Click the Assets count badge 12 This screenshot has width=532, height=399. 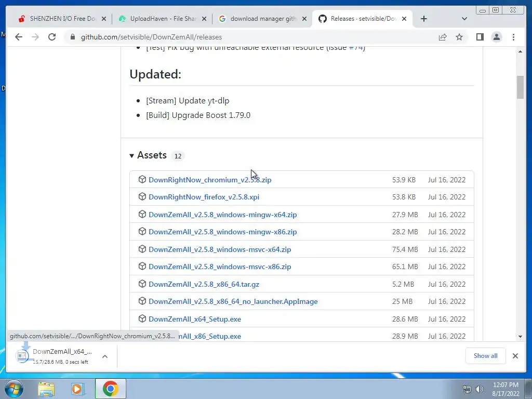click(x=178, y=156)
